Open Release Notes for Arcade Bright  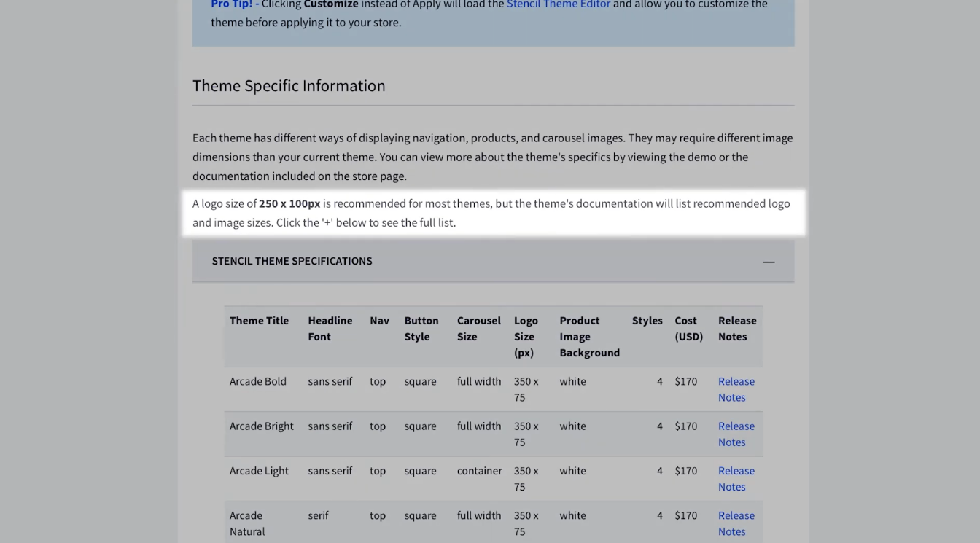tap(736, 434)
